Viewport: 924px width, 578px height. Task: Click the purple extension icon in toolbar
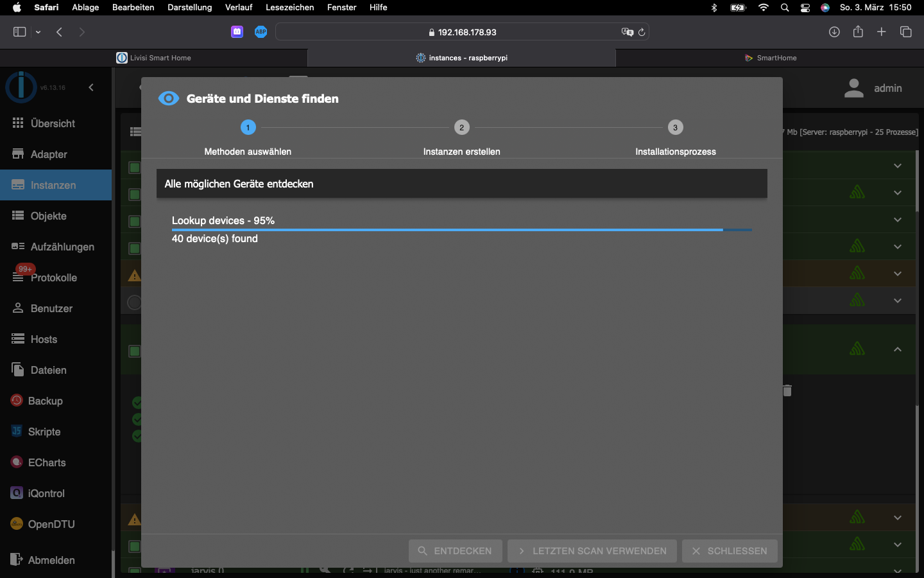(237, 31)
